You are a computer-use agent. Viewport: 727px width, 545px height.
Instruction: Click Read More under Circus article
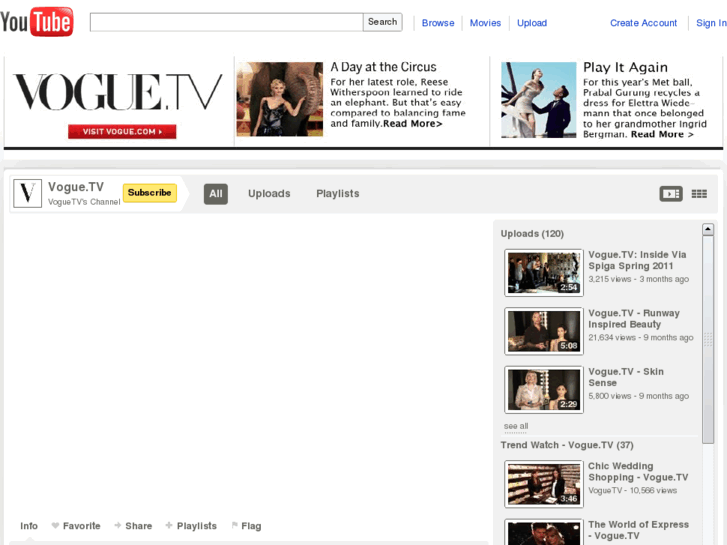point(412,124)
